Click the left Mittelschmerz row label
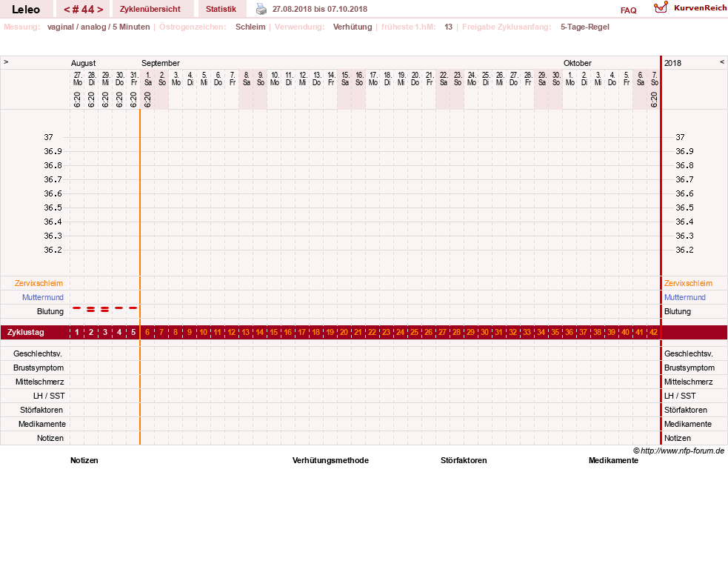Image resolution: width=728 pixels, height=578 pixels. pyautogui.click(x=39, y=382)
